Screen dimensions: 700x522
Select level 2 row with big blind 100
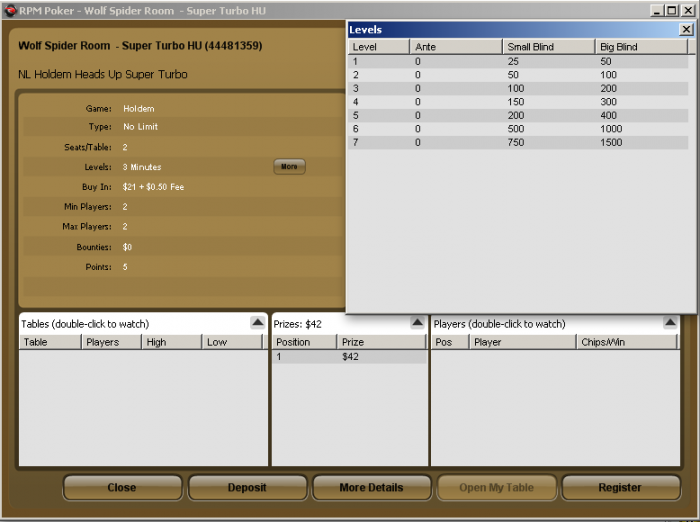[518, 75]
